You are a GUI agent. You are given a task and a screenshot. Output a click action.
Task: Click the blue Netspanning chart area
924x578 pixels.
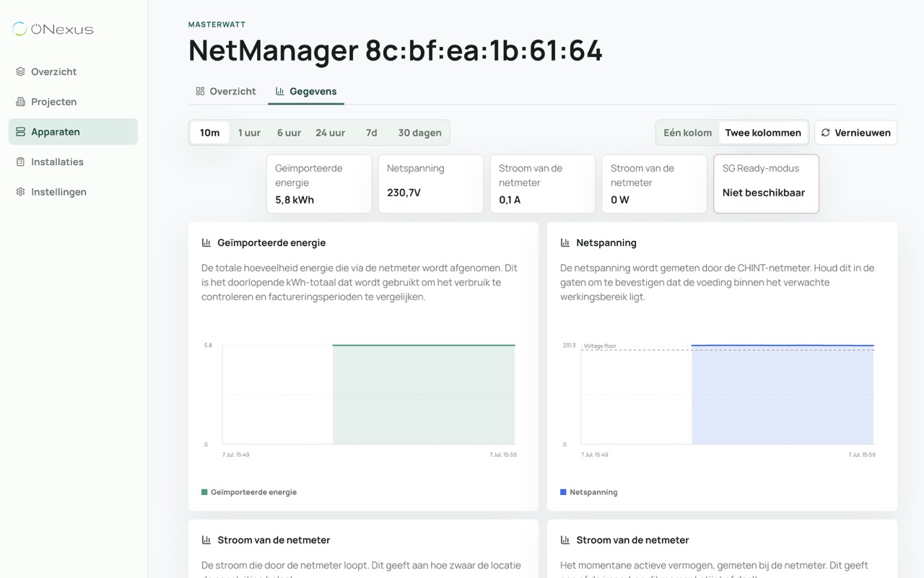pyautogui.click(x=783, y=395)
